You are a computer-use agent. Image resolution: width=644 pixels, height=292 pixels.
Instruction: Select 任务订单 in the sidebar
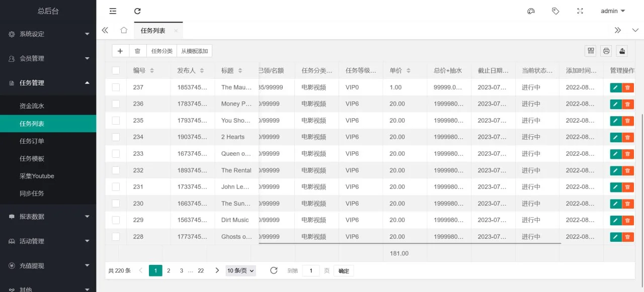[x=32, y=141]
